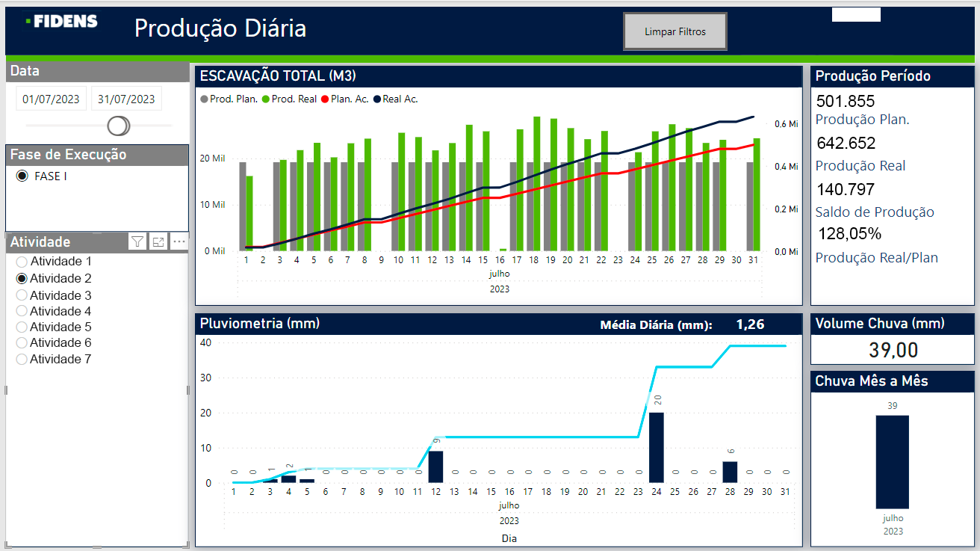Image resolution: width=980 pixels, height=551 pixels.
Task: Open more options on Atividade slicer
Action: click(179, 241)
